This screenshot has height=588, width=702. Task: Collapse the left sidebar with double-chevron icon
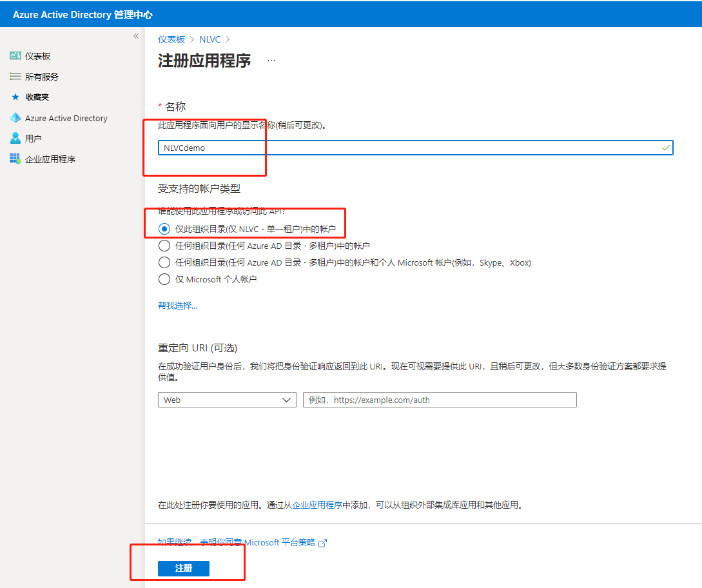click(x=136, y=36)
